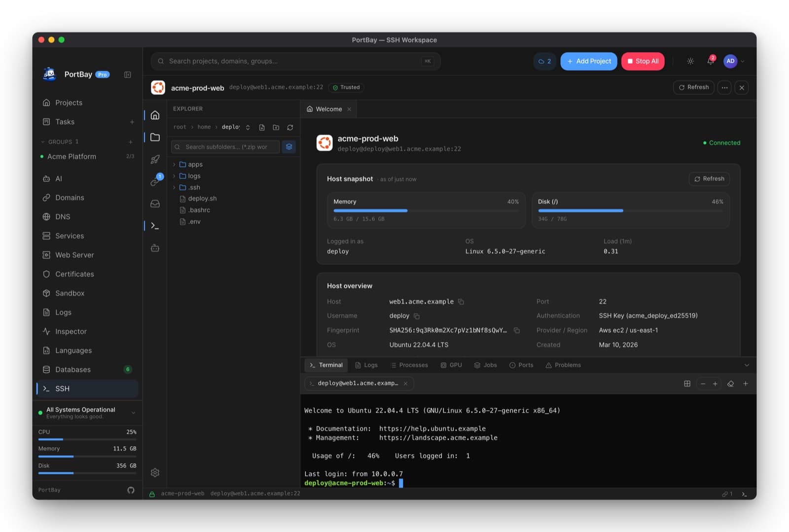This screenshot has height=532, width=789.
Task: Open the terminal icon in workspace rail
Action: (x=155, y=226)
